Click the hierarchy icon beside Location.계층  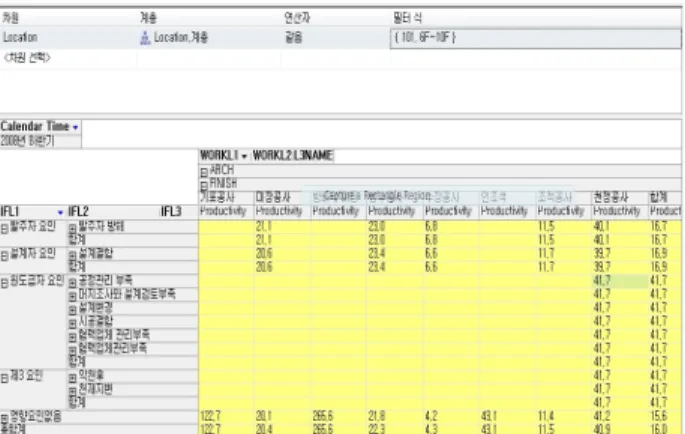145,38
